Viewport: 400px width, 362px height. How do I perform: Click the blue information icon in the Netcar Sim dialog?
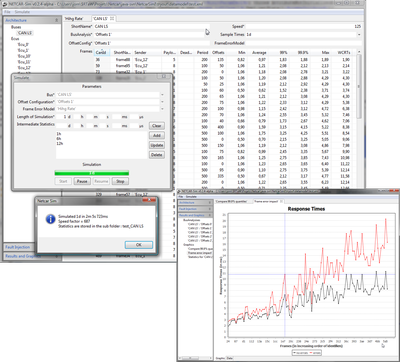50,219
